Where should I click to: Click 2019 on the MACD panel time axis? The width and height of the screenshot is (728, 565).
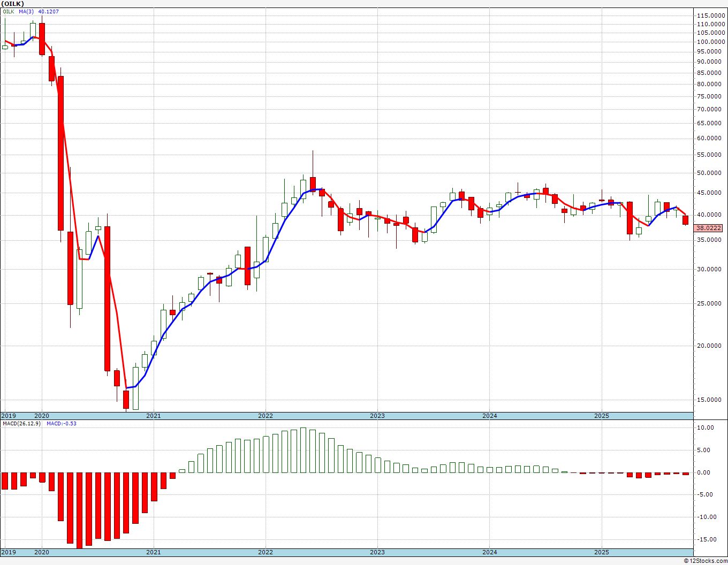pyautogui.click(x=8, y=552)
